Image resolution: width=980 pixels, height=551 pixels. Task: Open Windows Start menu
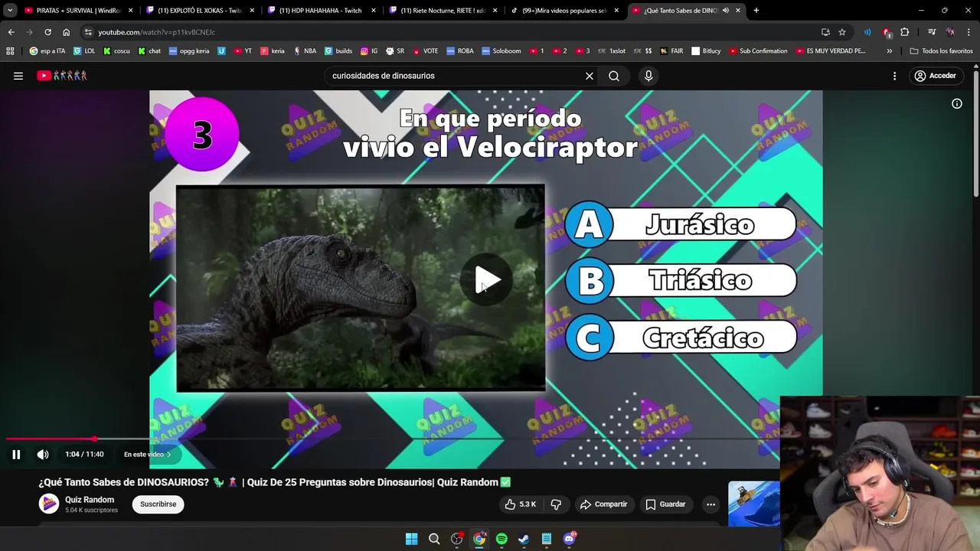[411, 539]
